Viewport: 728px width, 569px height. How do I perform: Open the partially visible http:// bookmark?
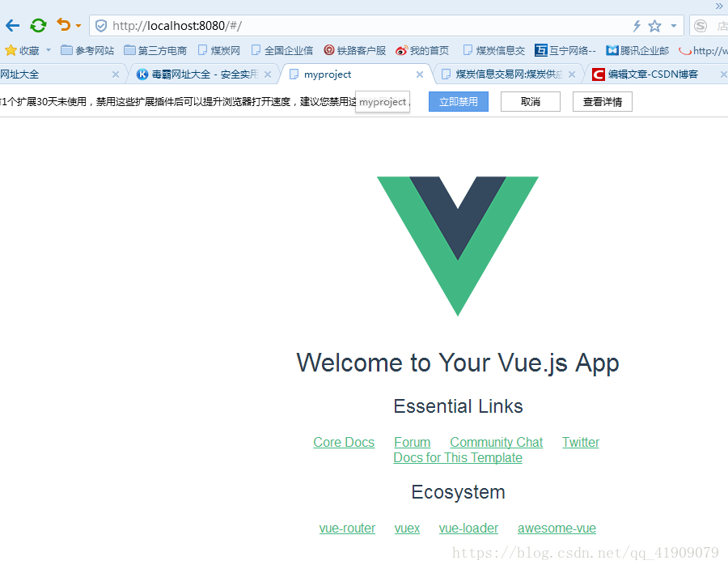pyautogui.click(x=703, y=50)
